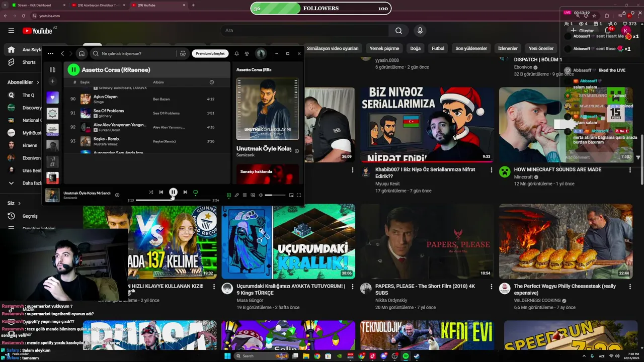Toggle shuffle in Spotify player
This screenshot has height=362, width=644.
pos(151,192)
